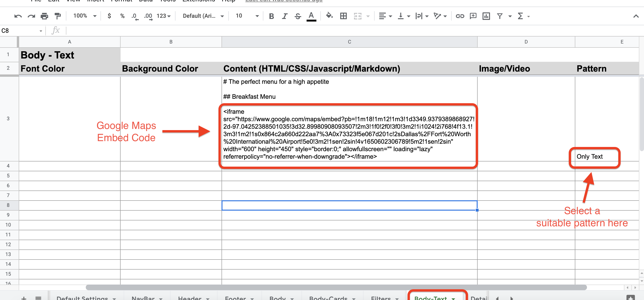Switch to the Body-Cards sheet tab

pos(328,297)
